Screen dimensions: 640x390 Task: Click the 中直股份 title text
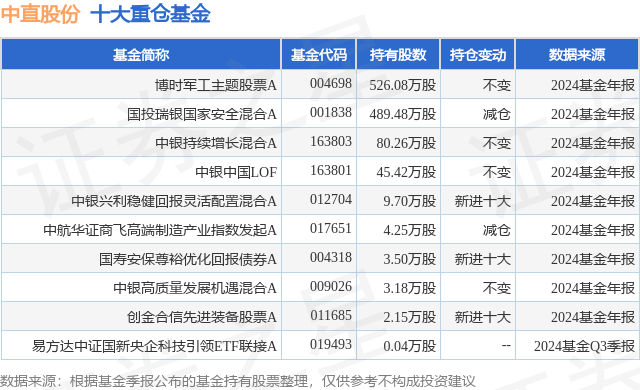[x=40, y=14]
